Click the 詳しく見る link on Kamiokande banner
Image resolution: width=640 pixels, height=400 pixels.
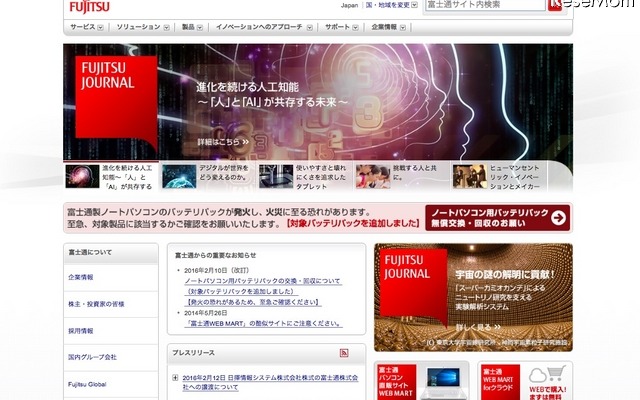coord(478,327)
